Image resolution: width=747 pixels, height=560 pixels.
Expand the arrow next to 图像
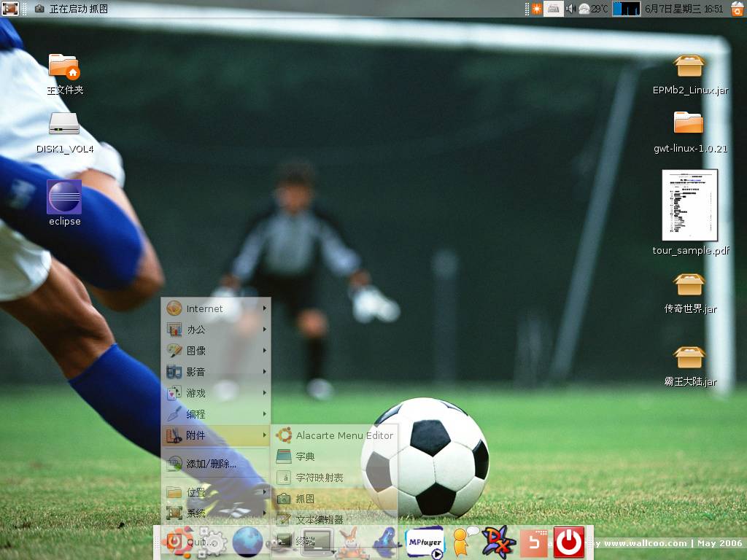[264, 351]
